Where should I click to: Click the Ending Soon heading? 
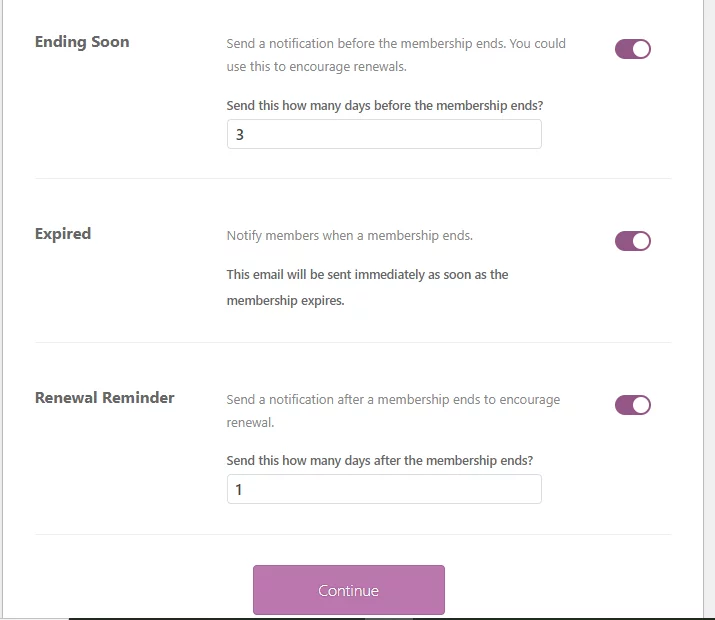[x=82, y=42]
